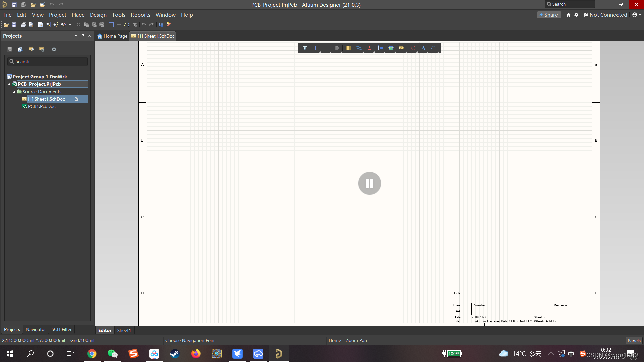The image size is (644, 362).
Task: Click the Projects panel search field
Action: (x=47, y=61)
